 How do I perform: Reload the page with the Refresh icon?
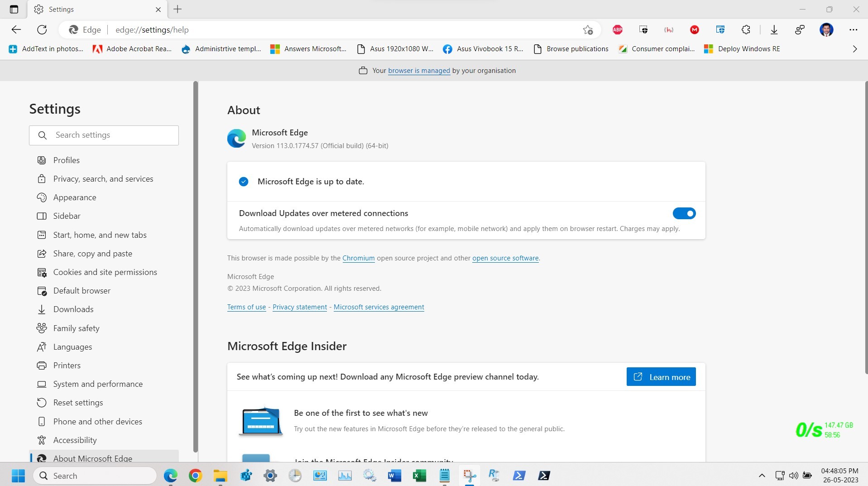click(x=42, y=30)
